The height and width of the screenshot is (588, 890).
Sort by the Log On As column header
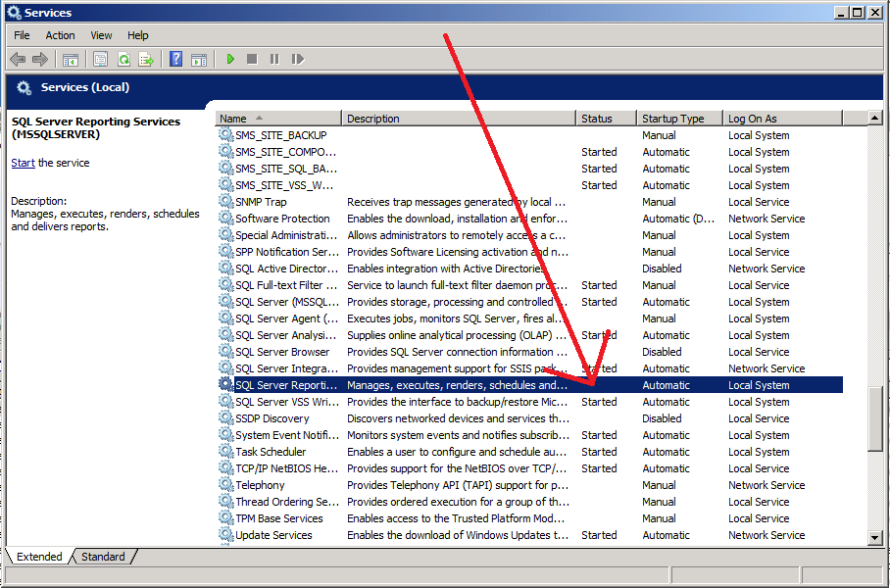pos(782,119)
